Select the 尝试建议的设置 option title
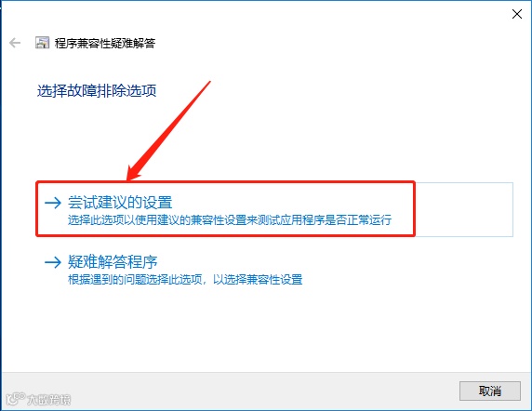 (x=120, y=203)
